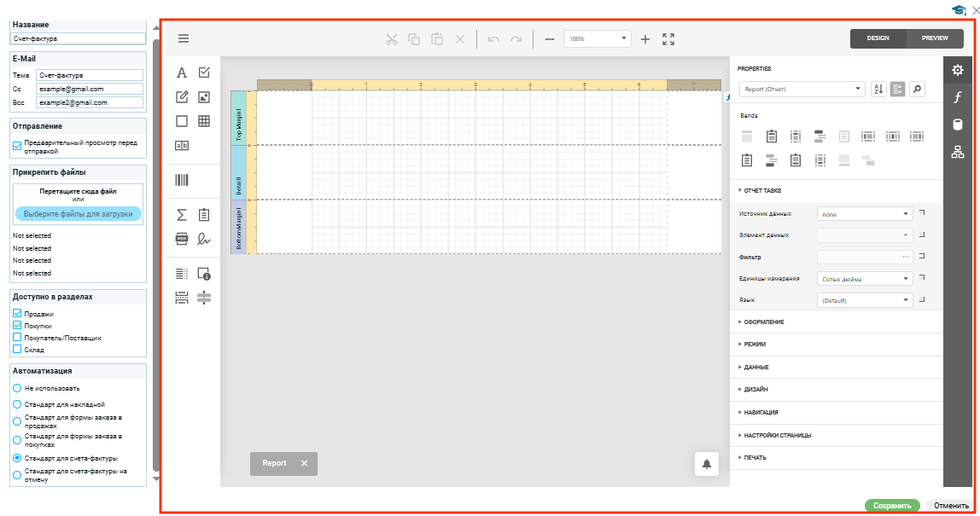Image resolution: width=980 pixels, height=516 pixels.
Task: Switch to the DESIGN tab
Action: (x=878, y=38)
